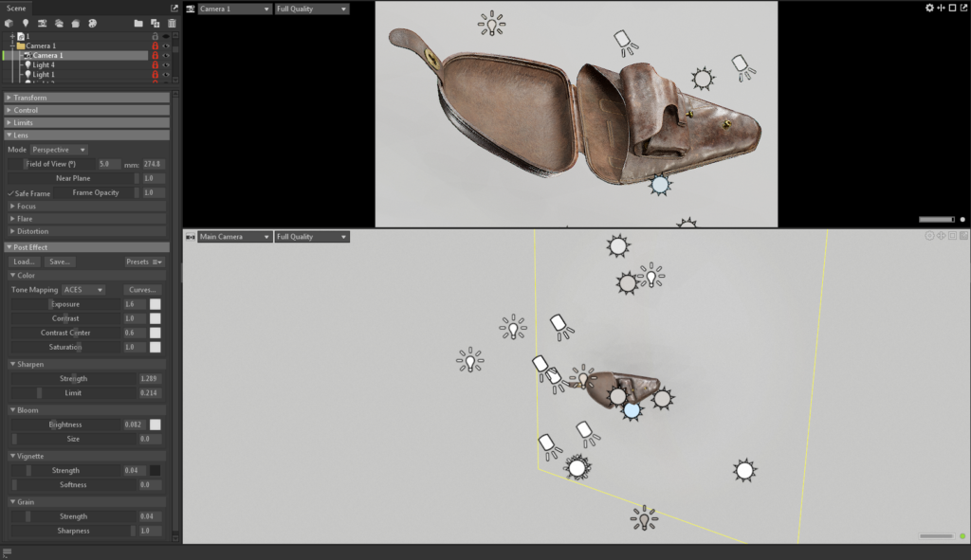971x560 pixels.
Task: Pop out the viewport with the external window icon
Action: pyautogui.click(x=964, y=8)
